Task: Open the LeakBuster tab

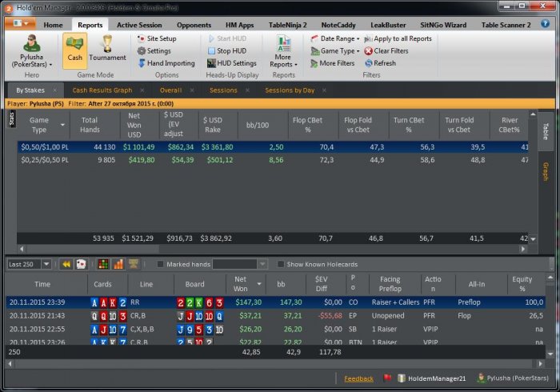Action: click(x=388, y=25)
